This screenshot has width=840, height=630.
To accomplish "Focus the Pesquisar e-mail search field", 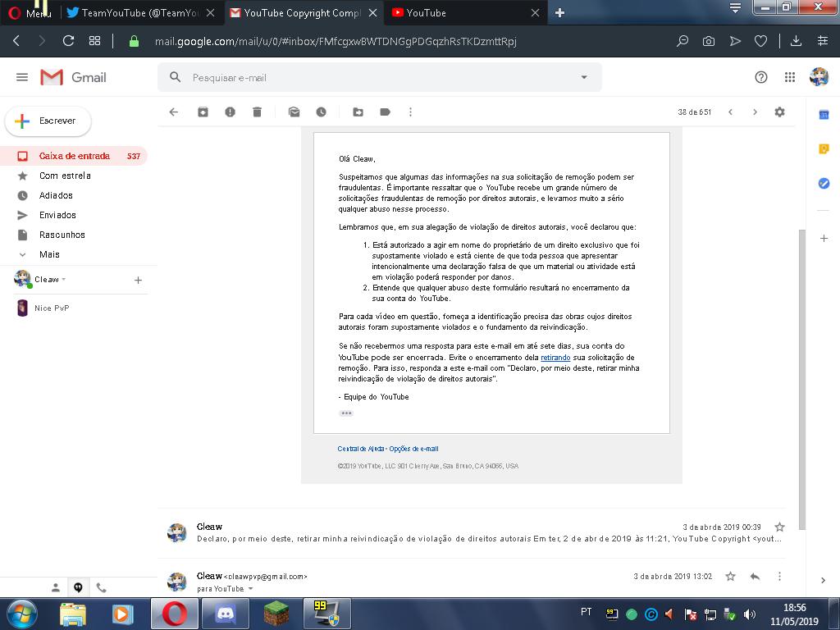I will coord(379,78).
